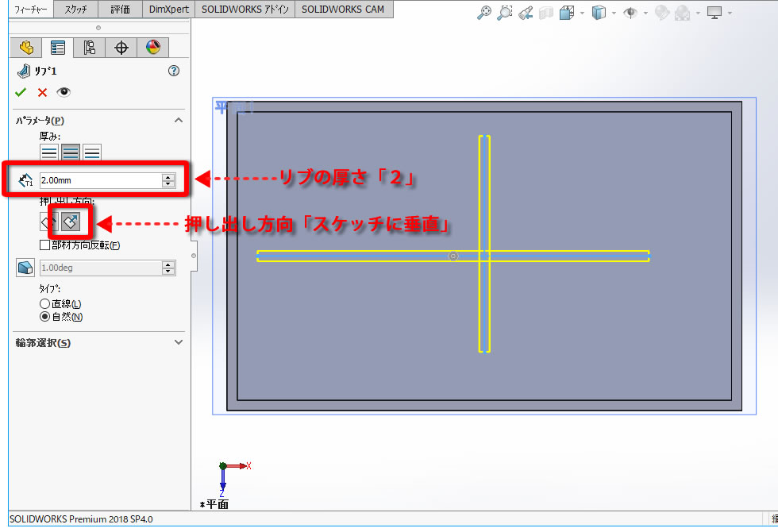The image size is (778, 532).
Task: Click the X axis of the triad
Action: click(241, 466)
